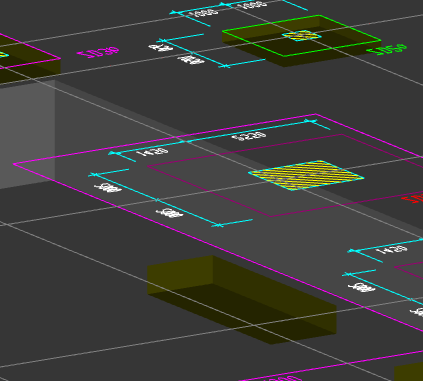Select the cyan dimension arrow endpoint near 1430
The width and height of the screenshot is (423, 381).
(x=112, y=153)
